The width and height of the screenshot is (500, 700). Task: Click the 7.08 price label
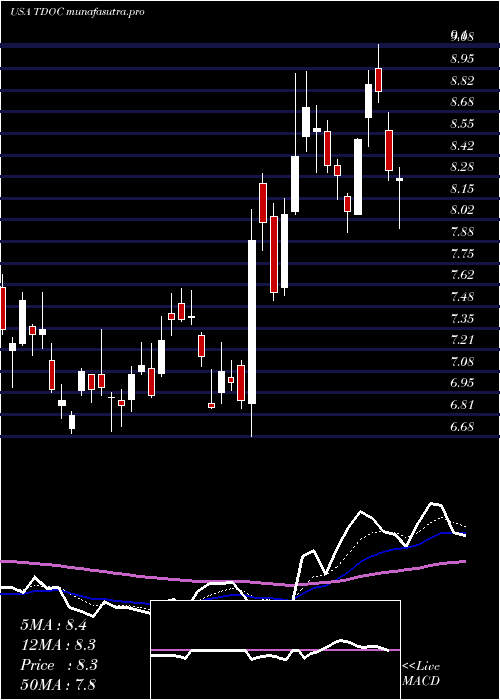point(462,361)
